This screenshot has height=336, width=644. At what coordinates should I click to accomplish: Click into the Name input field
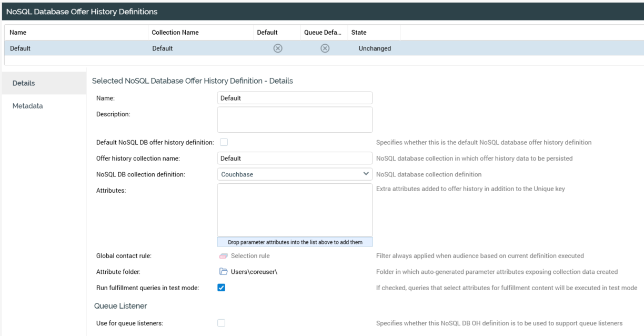pos(295,98)
